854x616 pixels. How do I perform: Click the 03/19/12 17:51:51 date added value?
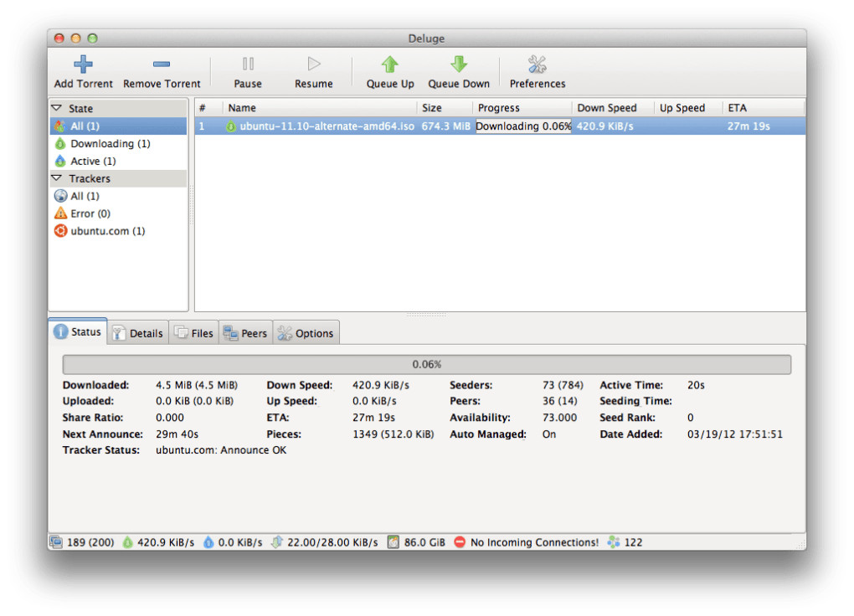[x=735, y=434]
